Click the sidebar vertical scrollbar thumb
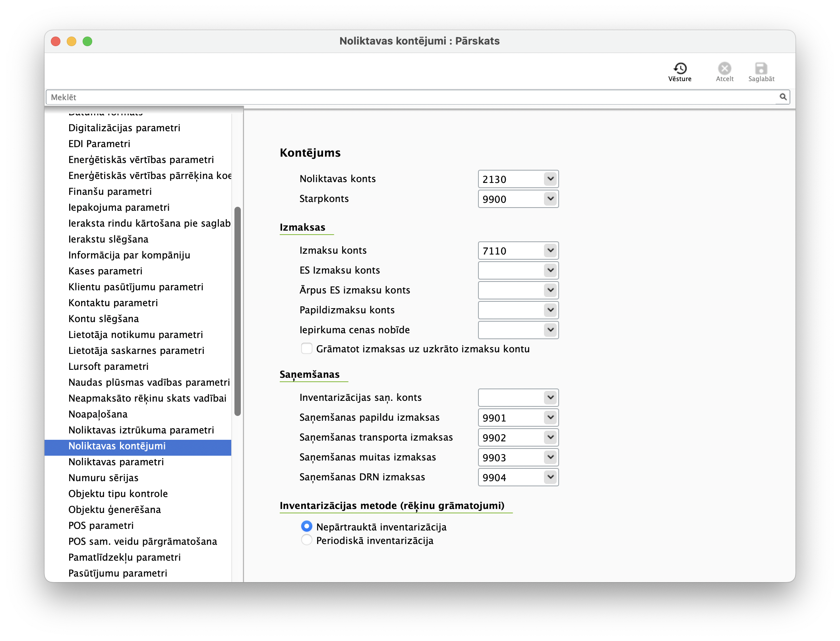The height and width of the screenshot is (641, 840). pyautogui.click(x=238, y=311)
